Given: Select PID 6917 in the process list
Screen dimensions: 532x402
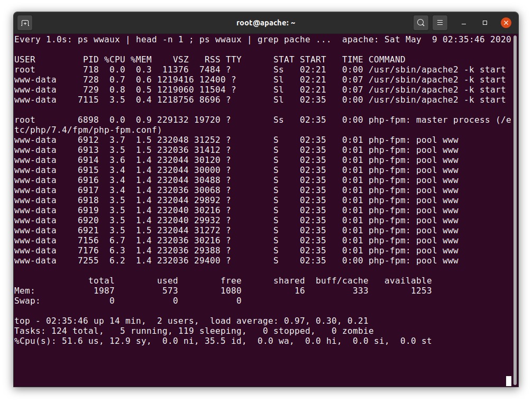Looking at the screenshot, I should tap(88, 190).
